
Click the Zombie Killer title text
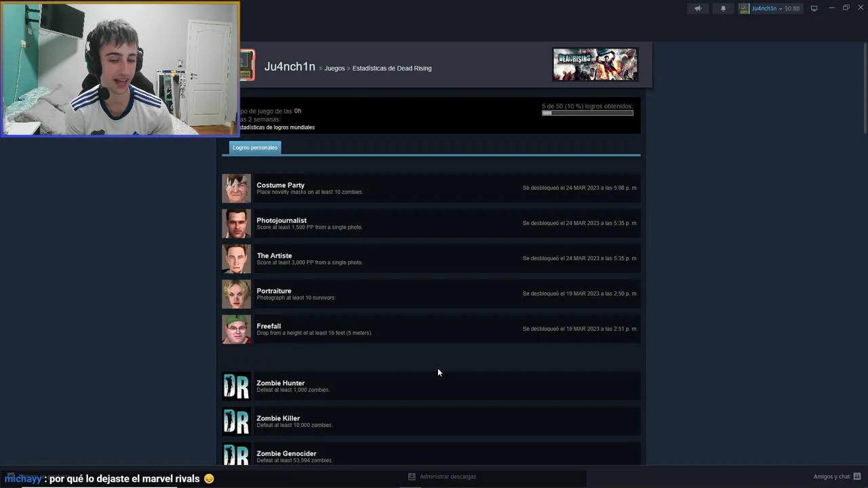(x=278, y=418)
